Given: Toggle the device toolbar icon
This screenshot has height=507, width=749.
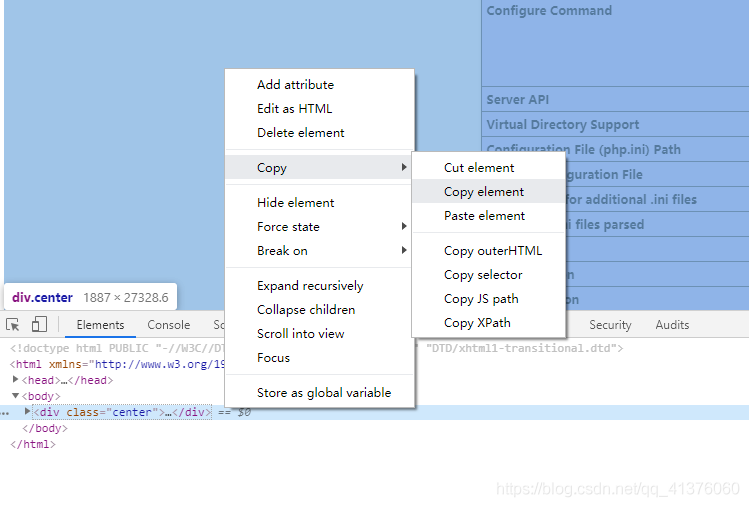Looking at the screenshot, I should (x=39, y=324).
